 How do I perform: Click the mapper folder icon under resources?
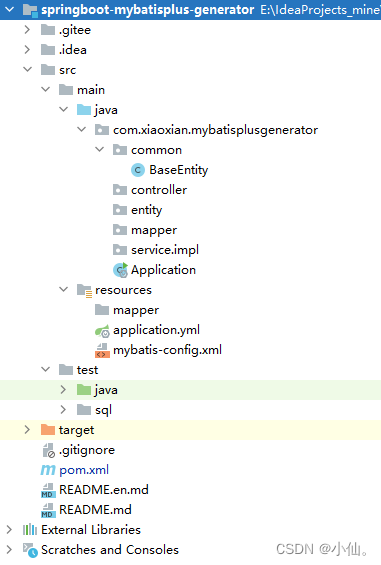pyautogui.click(x=102, y=310)
